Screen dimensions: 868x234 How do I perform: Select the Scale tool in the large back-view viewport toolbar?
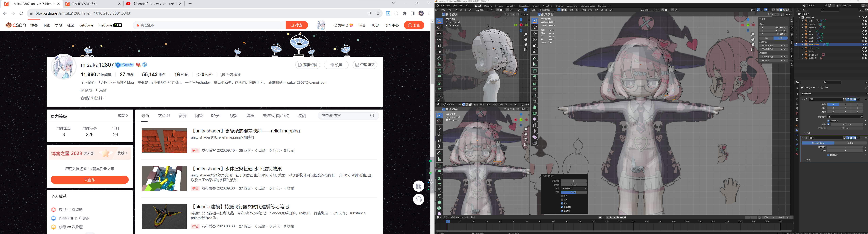(535, 45)
